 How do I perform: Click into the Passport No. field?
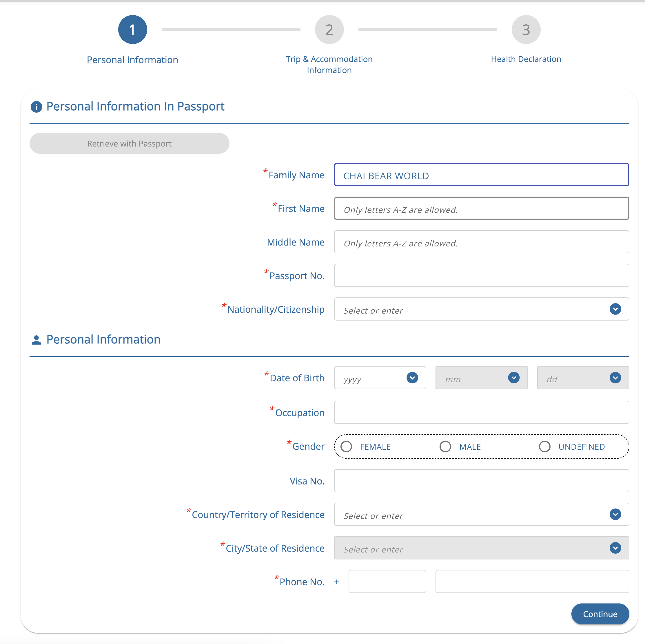481,275
